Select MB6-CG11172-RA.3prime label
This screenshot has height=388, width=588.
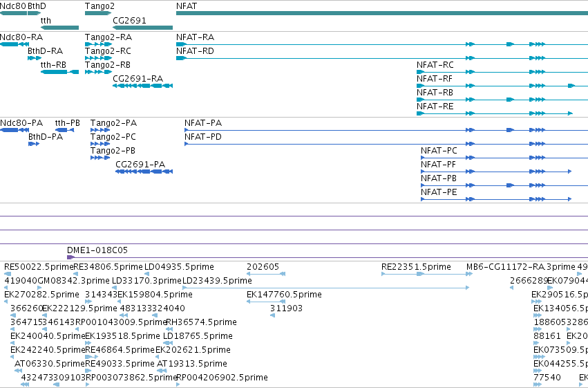click(x=521, y=267)
